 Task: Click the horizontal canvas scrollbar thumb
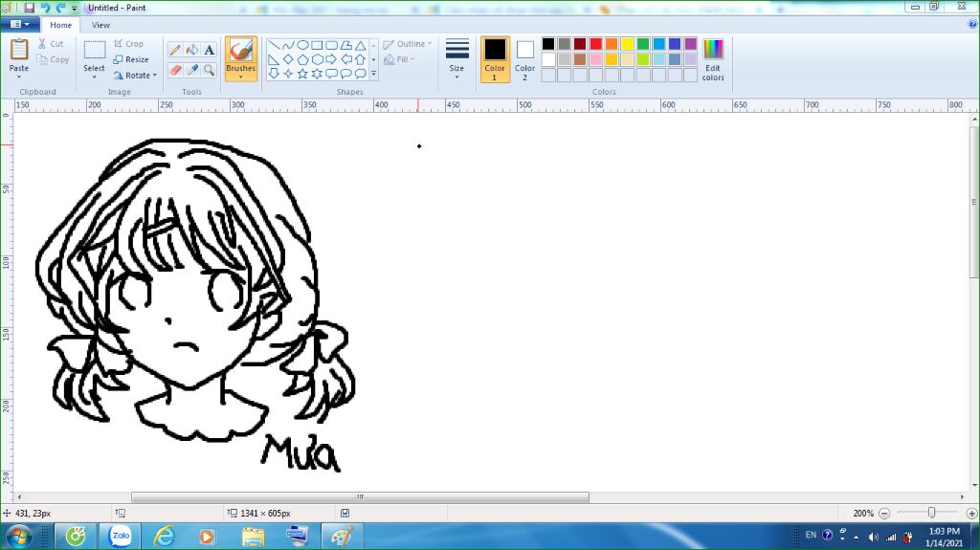tap(360, 496)
